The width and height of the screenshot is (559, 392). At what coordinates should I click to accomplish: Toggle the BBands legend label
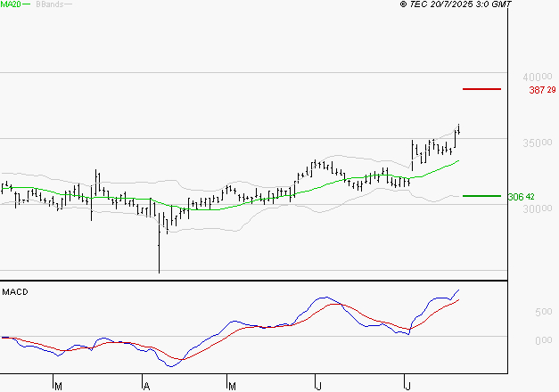49,5
